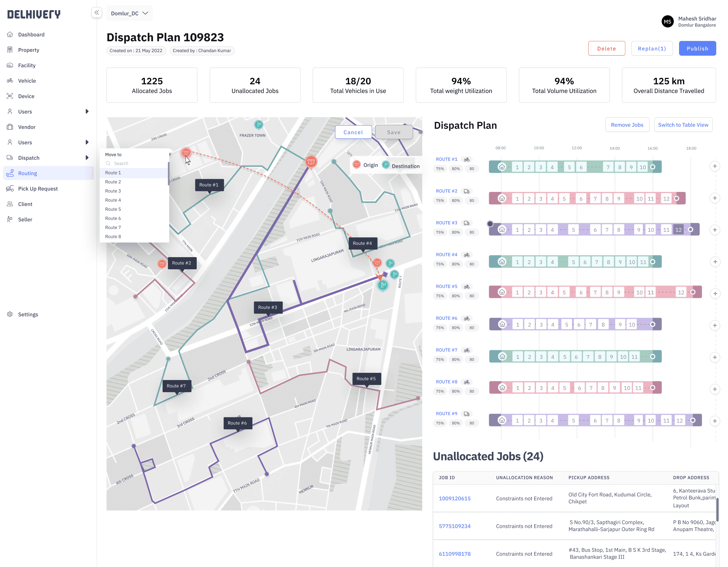The width and height of the screenshot is (728, 567).
Task: Click plus icon on Route #1 row
Action: point(715,166)
